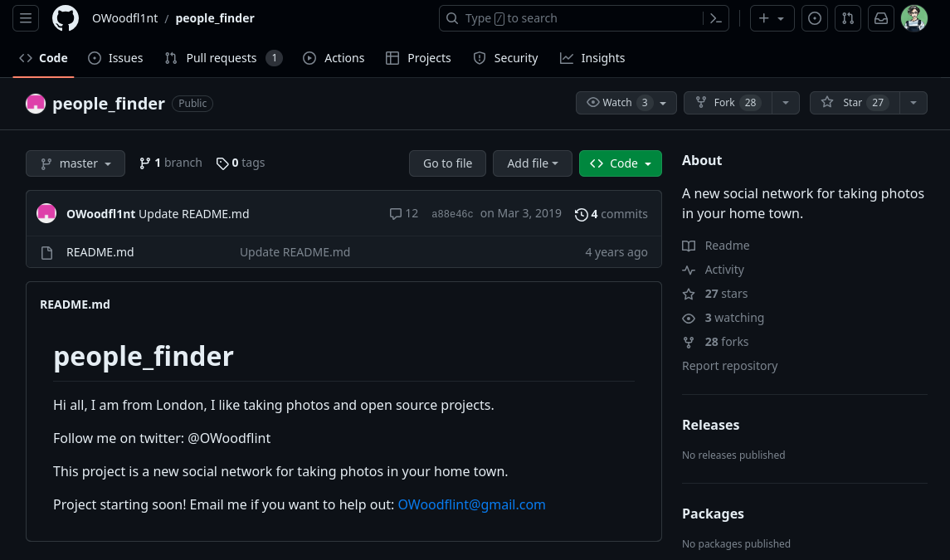Open the star lists dropdown arrow

(913, 103)
